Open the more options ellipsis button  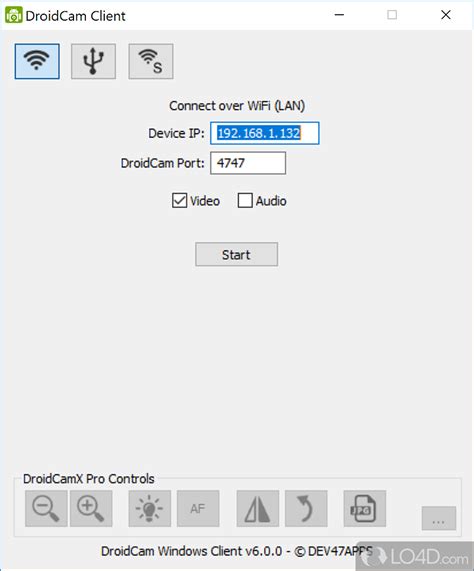(439, 518)
